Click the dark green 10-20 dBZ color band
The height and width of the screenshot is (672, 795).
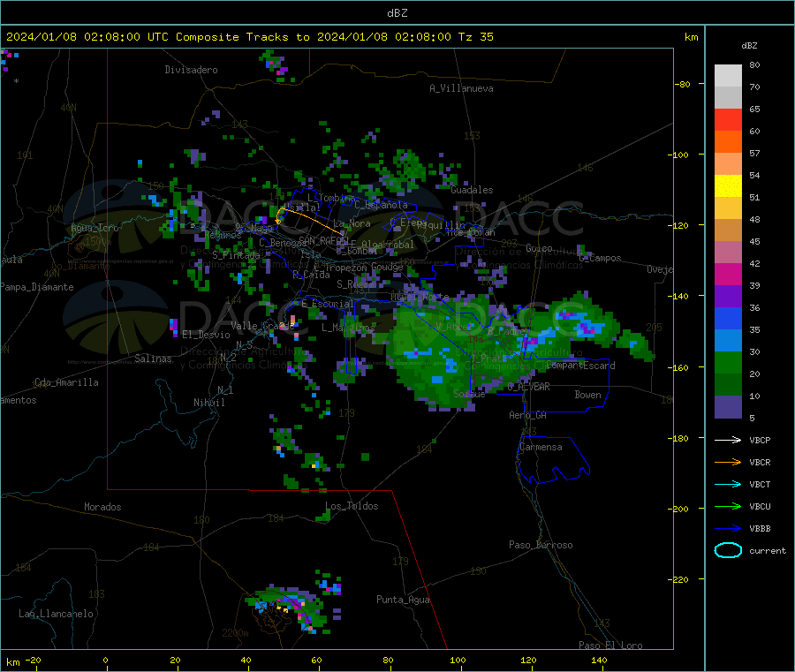pyautogui.click(x=728, y=385)
